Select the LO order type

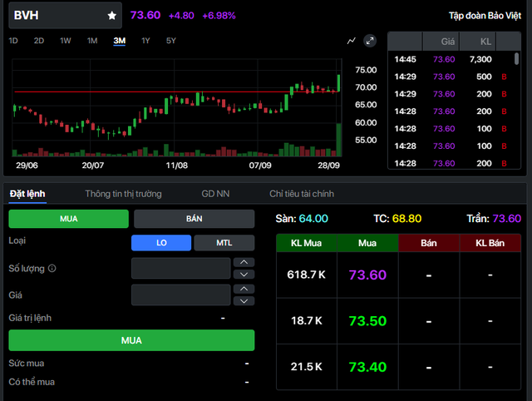click(161, 243)
